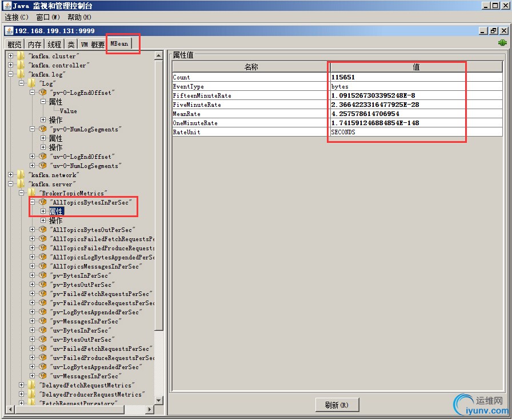Maximize the 192.168.199.131:9999 inner window

[x=494, y=31]
